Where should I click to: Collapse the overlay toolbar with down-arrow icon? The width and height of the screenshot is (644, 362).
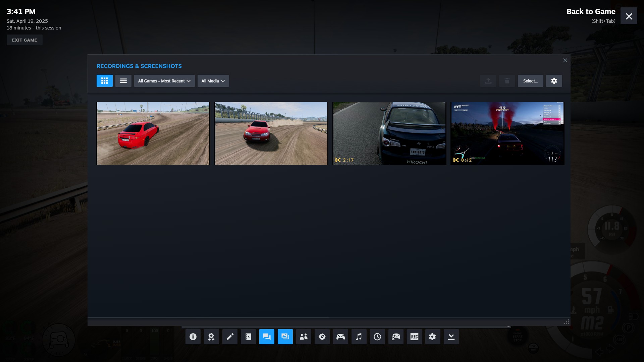[x=451, y=337]
